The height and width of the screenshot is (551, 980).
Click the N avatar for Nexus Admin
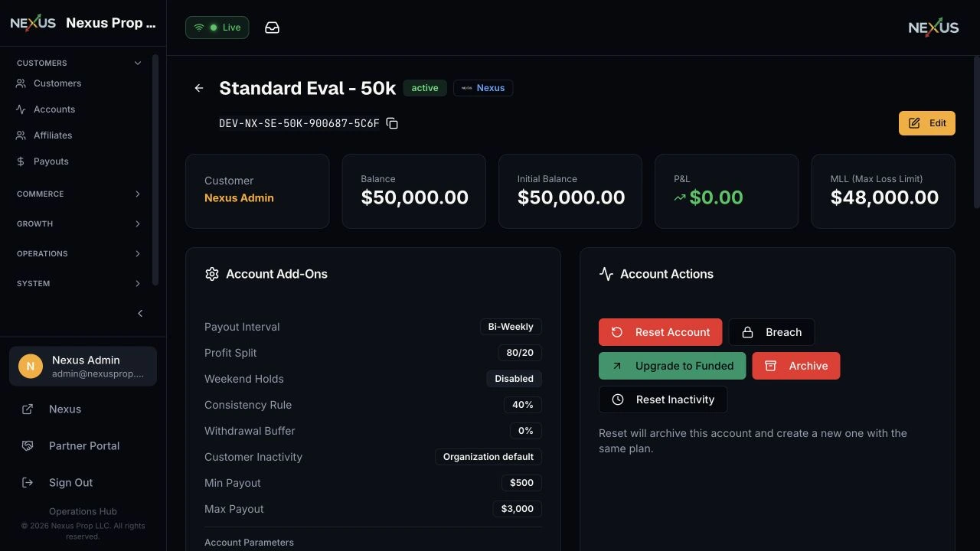pos(31,366)
